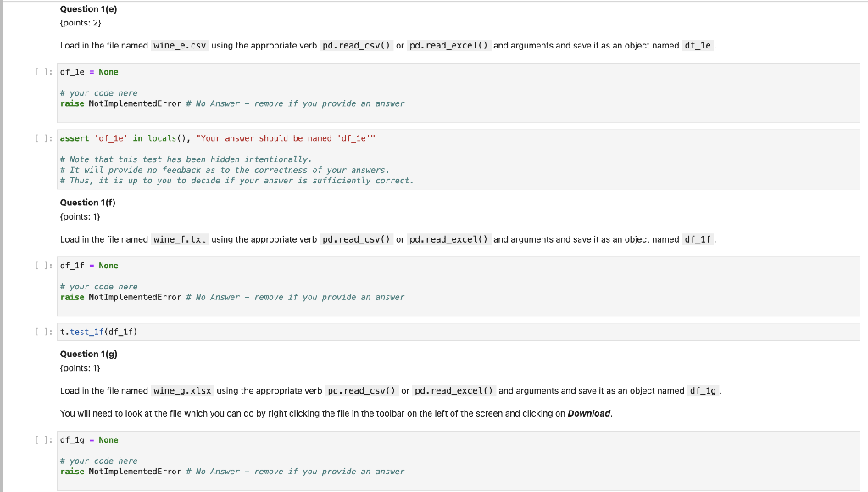Click the Question 1(f) heading
Viewport: 868px width, 492px height.
click(x=88, y=203)
